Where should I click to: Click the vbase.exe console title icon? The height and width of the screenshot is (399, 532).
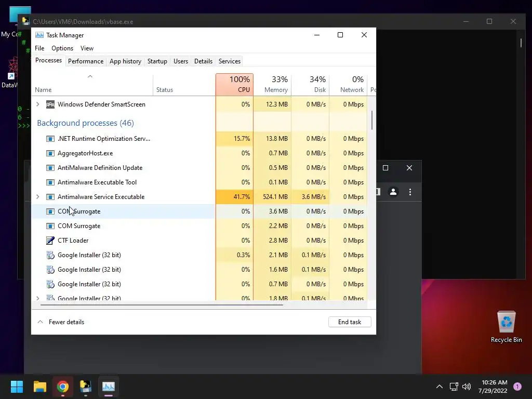click(x=26, y=21)
